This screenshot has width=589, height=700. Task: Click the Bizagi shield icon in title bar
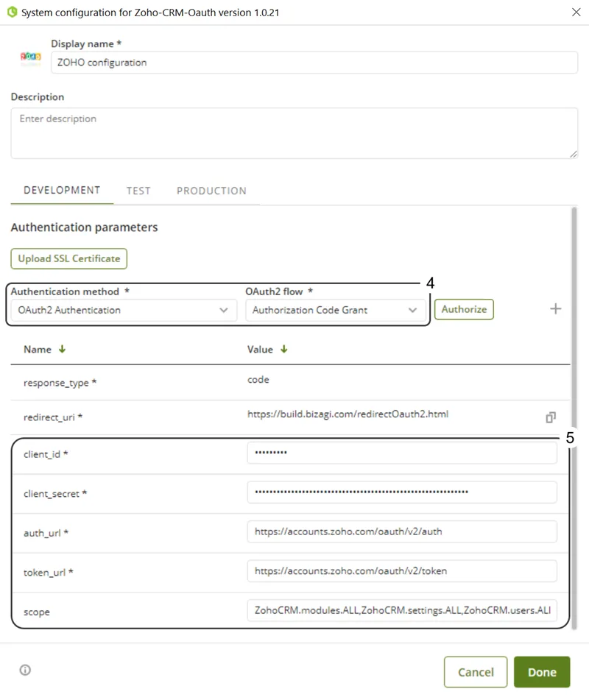pos(12,12)
